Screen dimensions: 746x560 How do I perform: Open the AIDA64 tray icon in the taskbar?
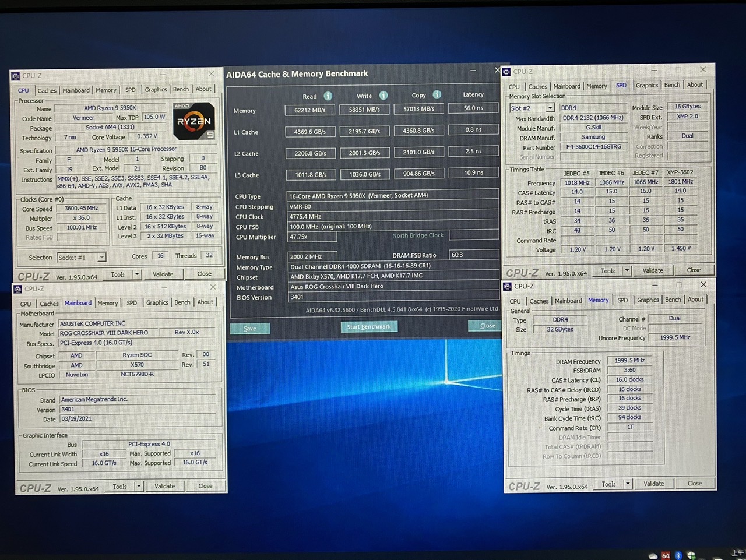(x=666, y=555)
